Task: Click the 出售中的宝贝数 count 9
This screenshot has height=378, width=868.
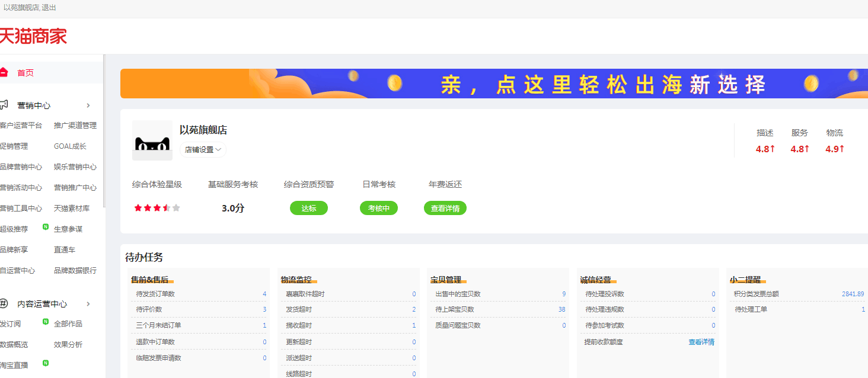Action: pyautogui.click(x=564, y=294)
